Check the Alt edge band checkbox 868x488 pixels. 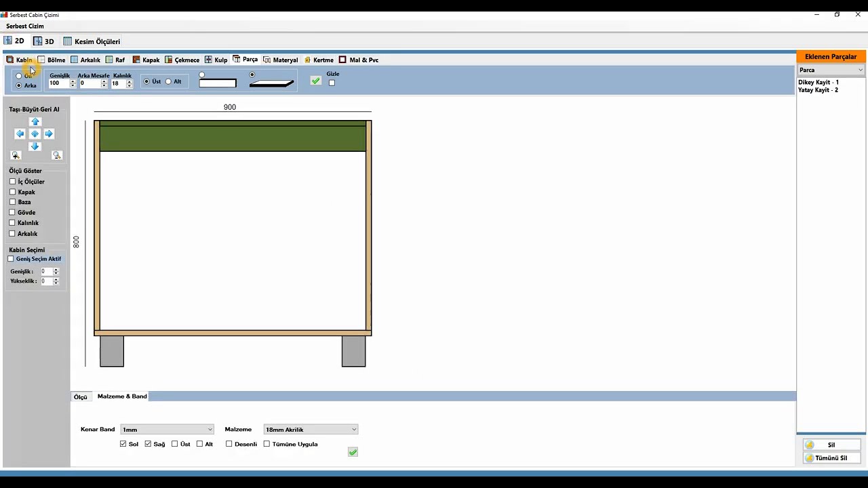tap(199, 444)
